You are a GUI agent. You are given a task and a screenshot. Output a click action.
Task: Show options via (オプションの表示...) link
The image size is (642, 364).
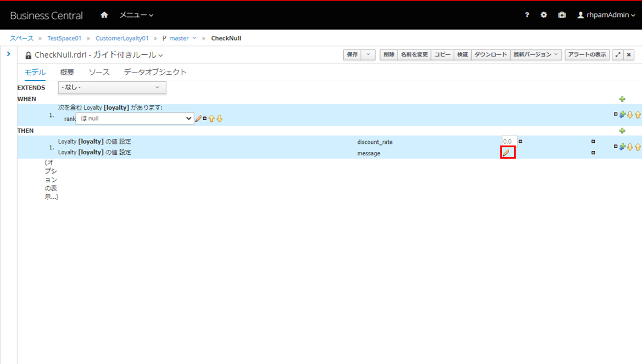52,180
